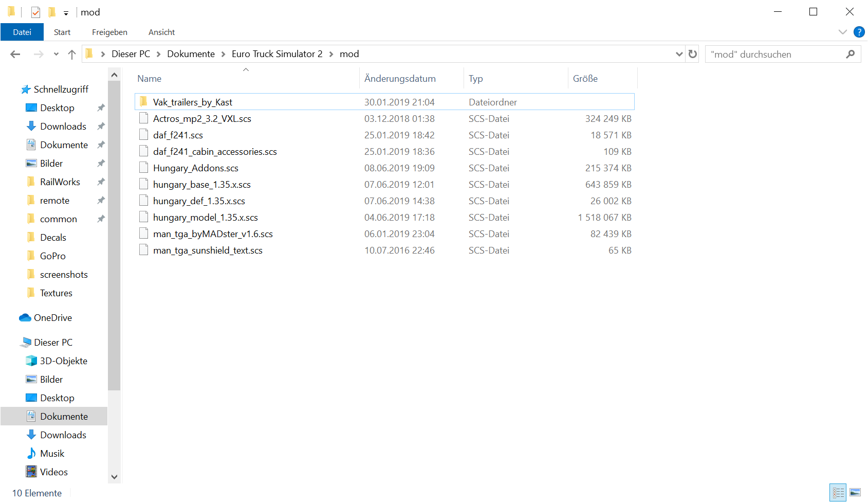Click the pin beside RailWorks
The image size is (868, 502).
[x=101, y=182]
